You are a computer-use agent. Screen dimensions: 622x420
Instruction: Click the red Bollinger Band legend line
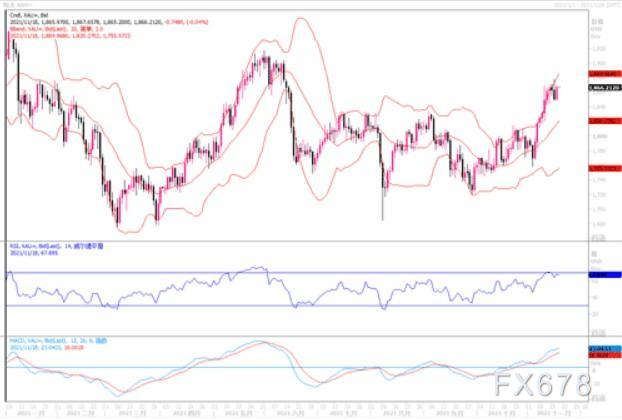56,29
